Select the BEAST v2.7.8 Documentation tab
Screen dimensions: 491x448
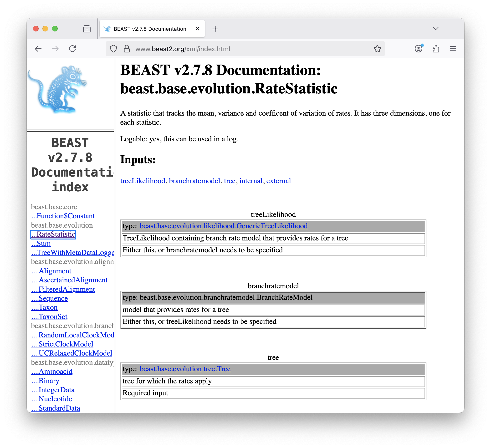pos(152,29)
